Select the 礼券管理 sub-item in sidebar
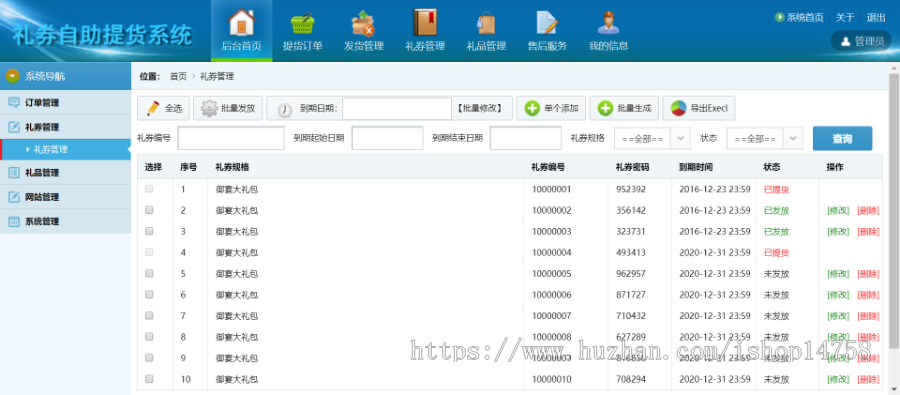 click(x=65, y=149)
